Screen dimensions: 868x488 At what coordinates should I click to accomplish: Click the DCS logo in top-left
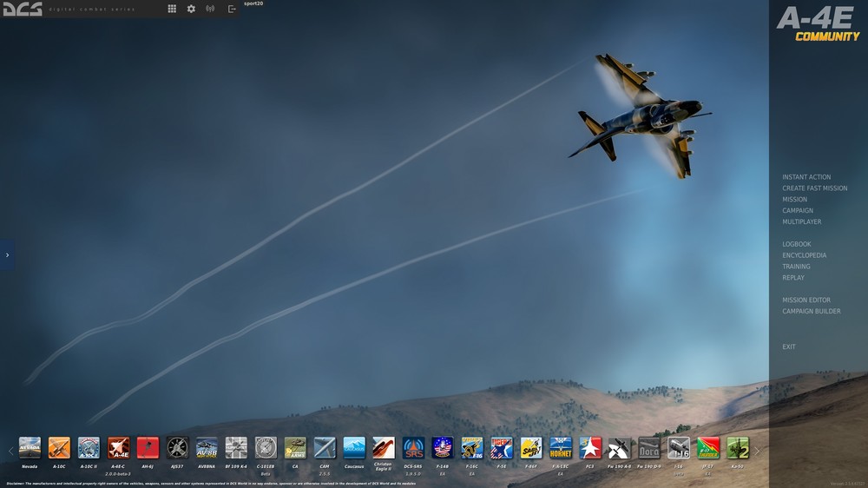[23, 9]
